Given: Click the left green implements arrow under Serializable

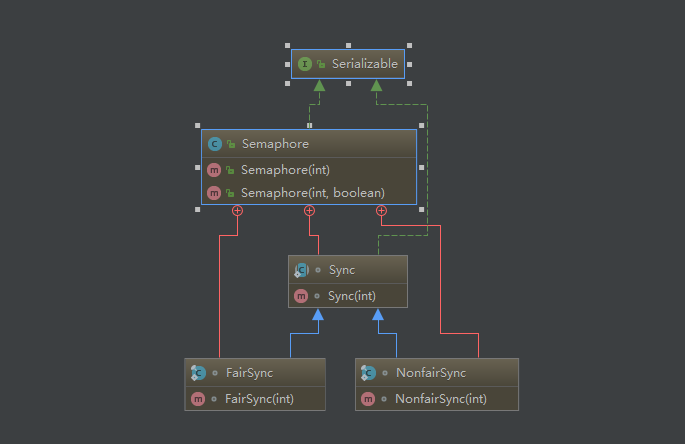Looking at the screenshot, I should (x=319, y=86).
